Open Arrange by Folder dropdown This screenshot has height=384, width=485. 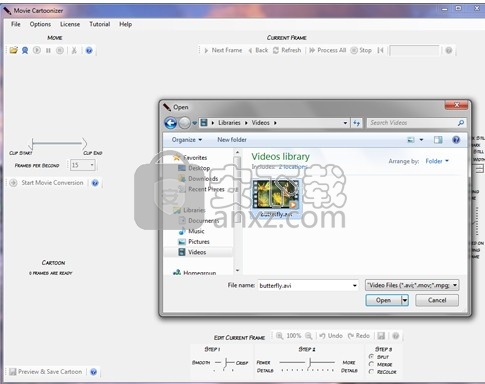point(437,161)
